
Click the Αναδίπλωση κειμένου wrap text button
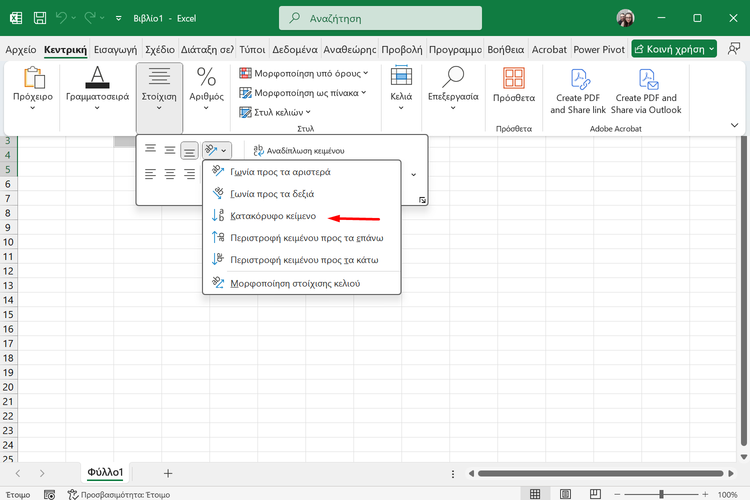click(298, 150)
